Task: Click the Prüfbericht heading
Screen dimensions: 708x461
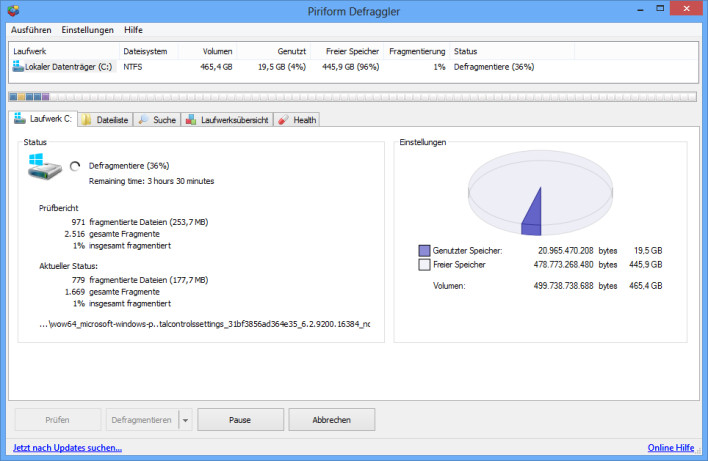Action: point(59,208)
